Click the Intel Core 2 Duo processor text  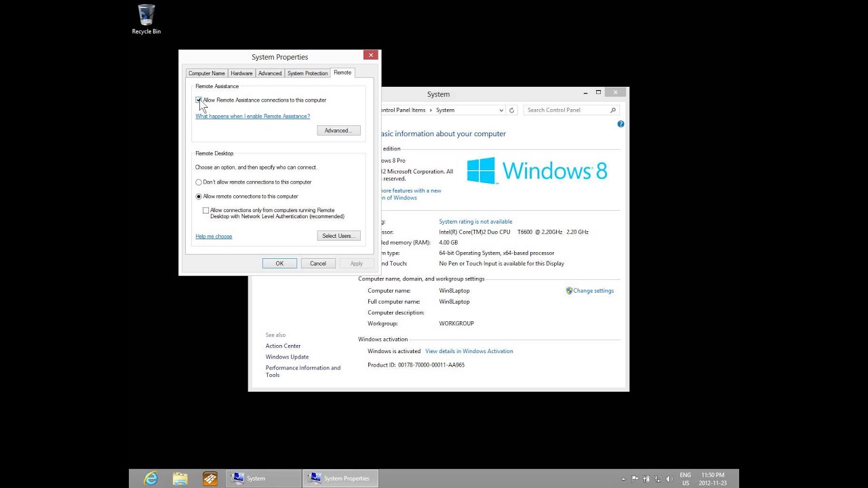[x=513, y=232]
